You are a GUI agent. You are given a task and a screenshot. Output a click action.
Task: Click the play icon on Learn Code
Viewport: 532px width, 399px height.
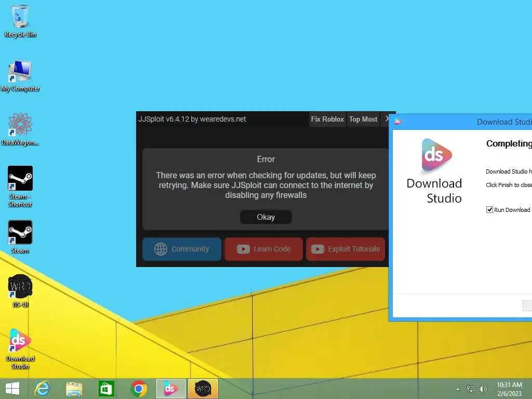243,249
